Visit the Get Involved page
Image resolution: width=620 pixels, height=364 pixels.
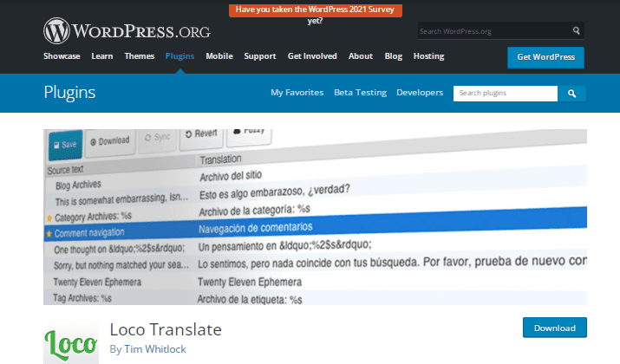(312, 56)
